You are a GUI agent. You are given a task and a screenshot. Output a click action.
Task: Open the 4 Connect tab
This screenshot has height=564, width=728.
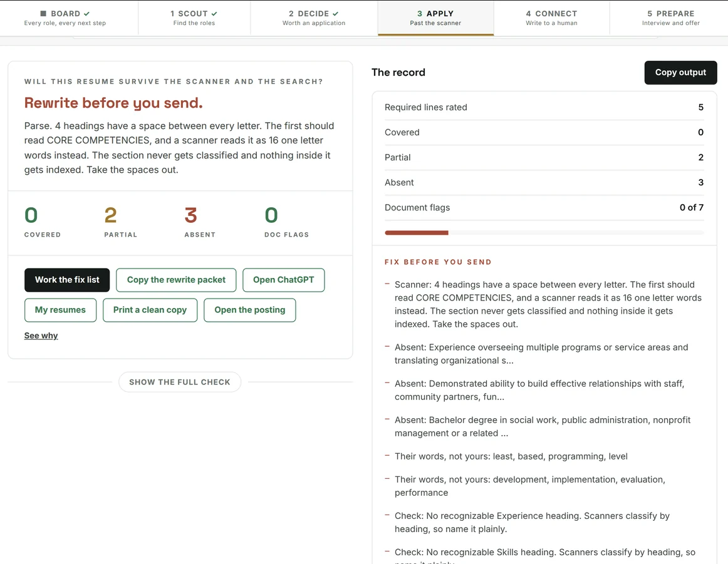pyautogui.click(x=551, y=18)
